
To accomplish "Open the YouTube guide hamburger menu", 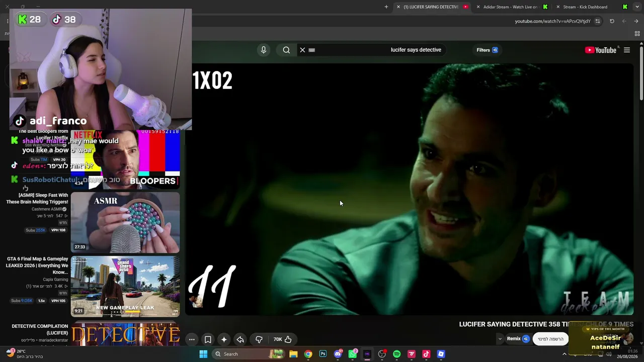I will click(627, 50).
